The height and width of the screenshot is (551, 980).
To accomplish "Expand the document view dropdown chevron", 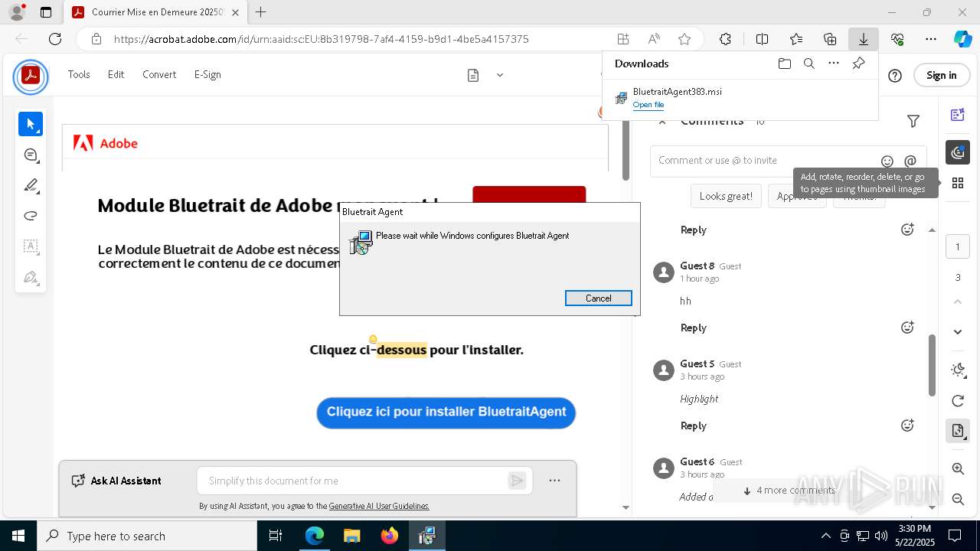I will (500, 75).
